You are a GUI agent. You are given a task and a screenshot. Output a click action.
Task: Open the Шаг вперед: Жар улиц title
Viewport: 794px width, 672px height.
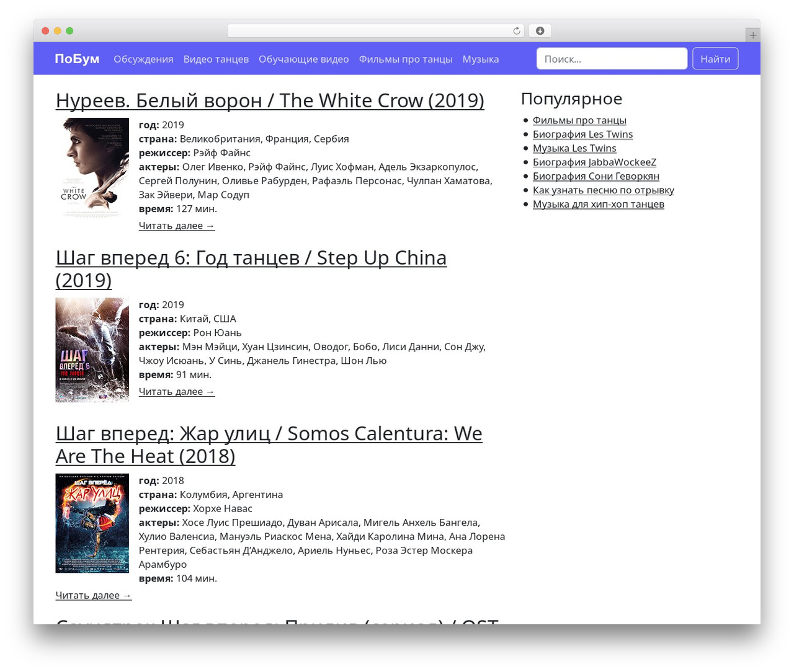click(269, 445)
